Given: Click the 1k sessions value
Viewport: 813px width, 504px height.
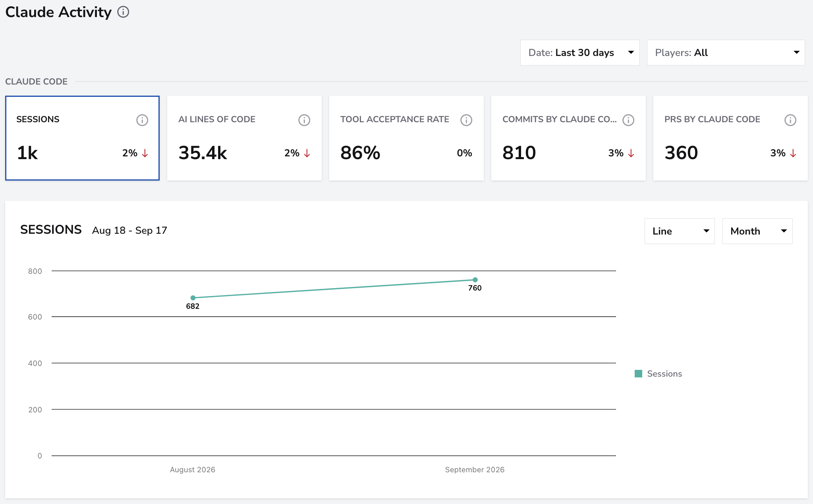Looking at the screenshot, I should (27, 153).
